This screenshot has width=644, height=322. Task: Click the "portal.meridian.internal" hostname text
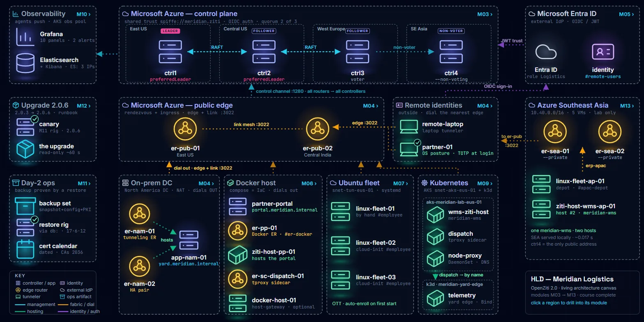[285, 210]
